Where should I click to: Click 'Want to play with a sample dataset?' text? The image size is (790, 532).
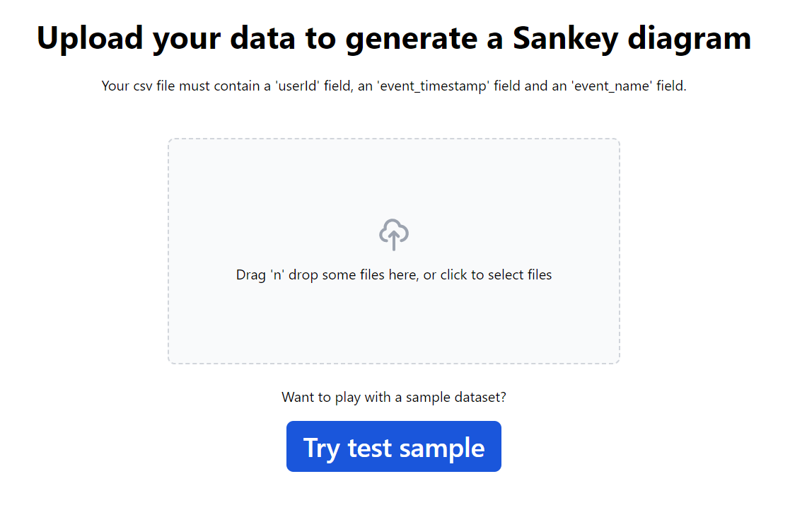point(393,397)
